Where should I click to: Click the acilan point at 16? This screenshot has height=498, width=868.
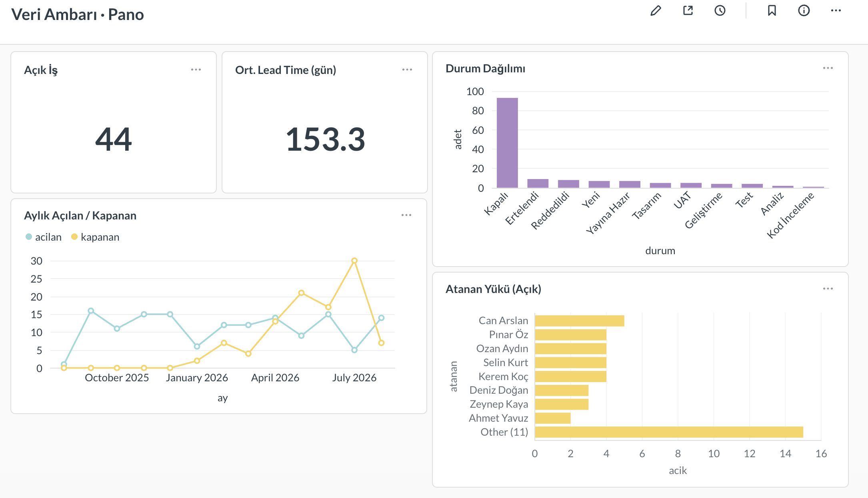pos(91,311)
